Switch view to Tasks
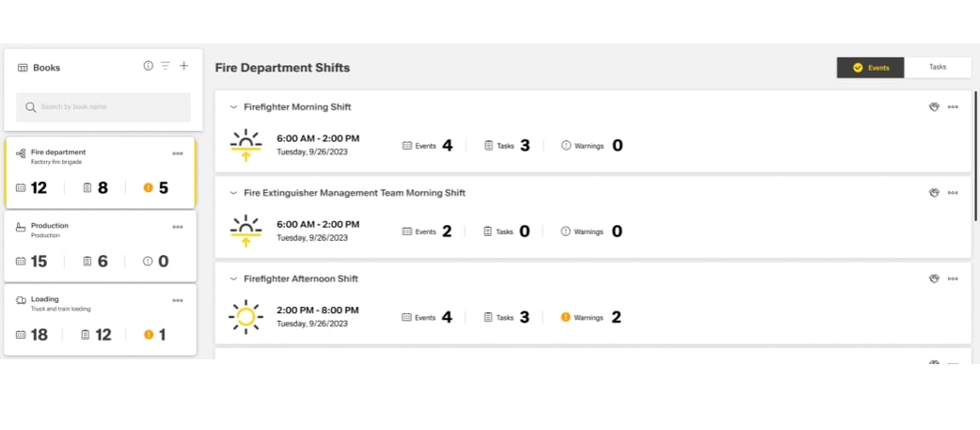This screenshot has width=980, height=430. pos(938,68)
